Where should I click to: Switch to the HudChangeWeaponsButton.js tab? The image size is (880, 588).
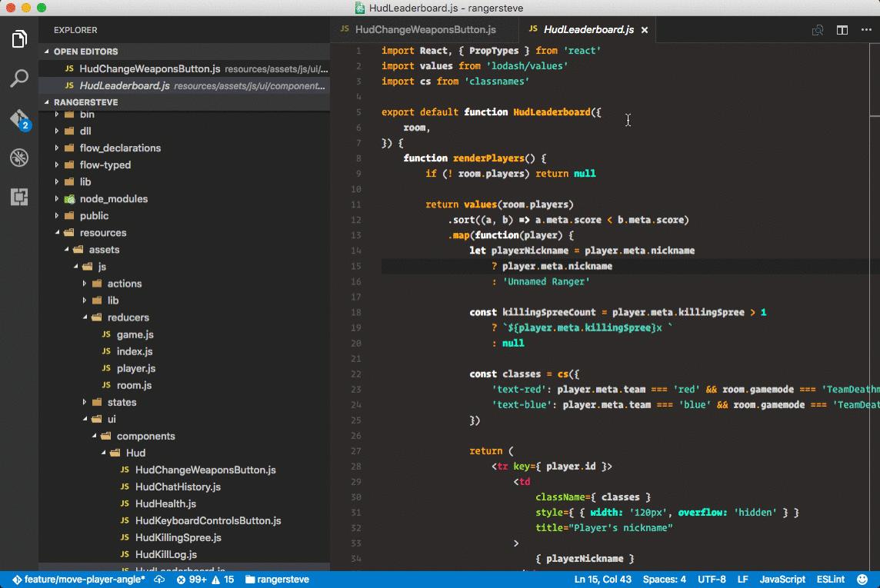coord(426,28)
